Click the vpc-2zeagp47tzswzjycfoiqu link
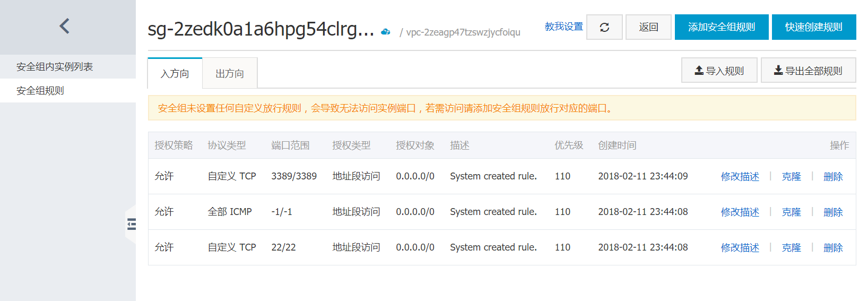The image size is (868, 301). (463, 32)
